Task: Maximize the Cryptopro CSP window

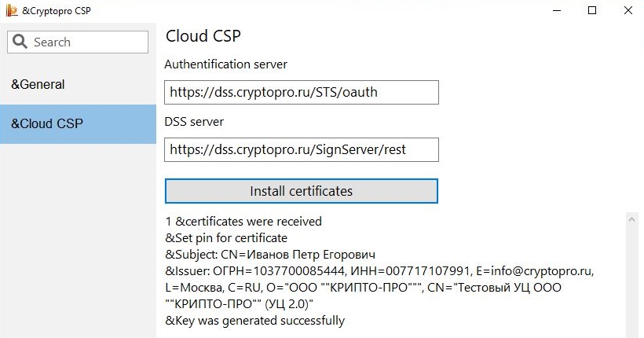Action: pos(592,10)
